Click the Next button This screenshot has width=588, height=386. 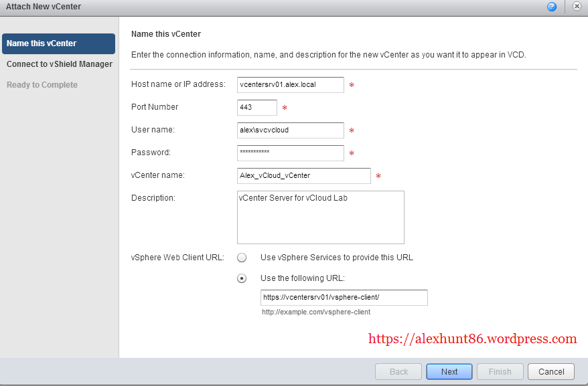coord(449,372)
